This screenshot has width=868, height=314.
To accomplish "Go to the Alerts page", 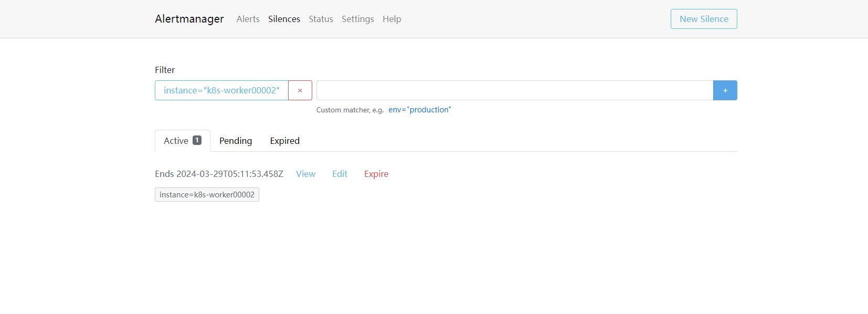I will 248,19.
